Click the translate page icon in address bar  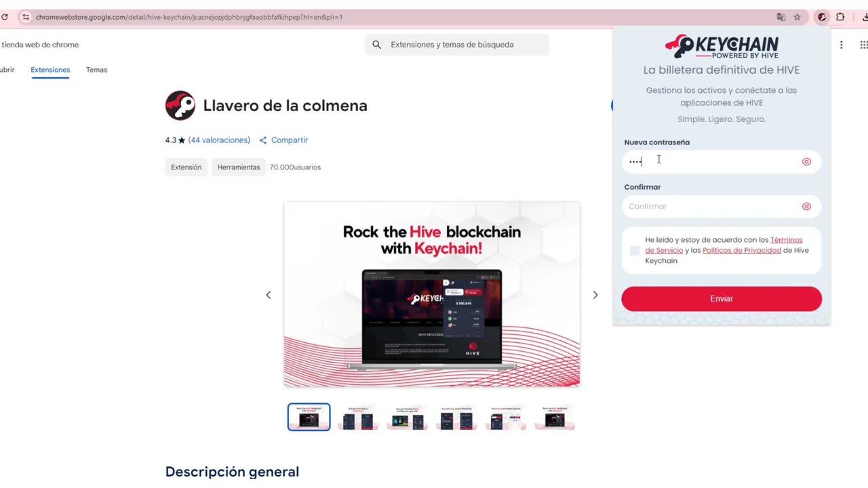pyautogui.click(x=781, y=17)
